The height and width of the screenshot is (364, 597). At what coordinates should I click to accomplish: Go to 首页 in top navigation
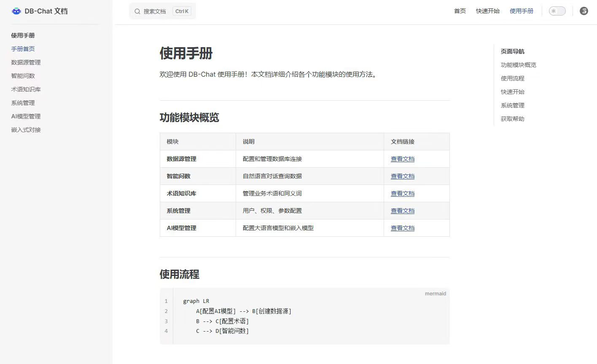pyautogui.click(x=460, y=11)
